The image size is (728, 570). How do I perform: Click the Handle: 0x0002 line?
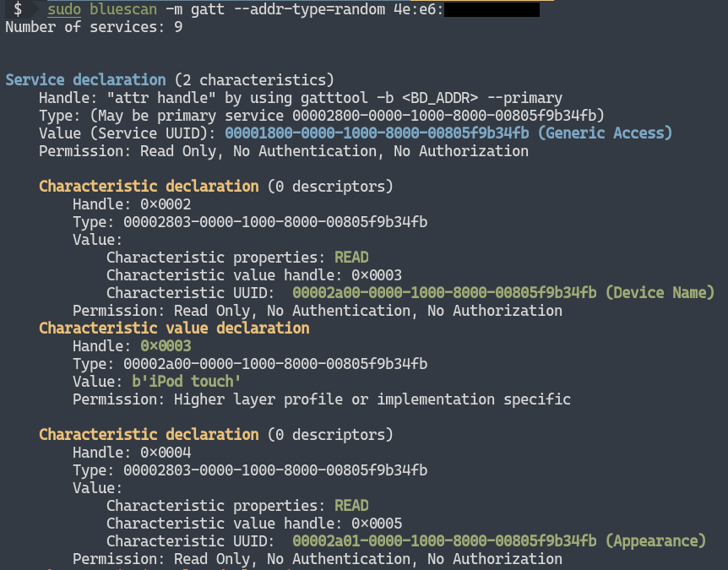coord(132,204)
